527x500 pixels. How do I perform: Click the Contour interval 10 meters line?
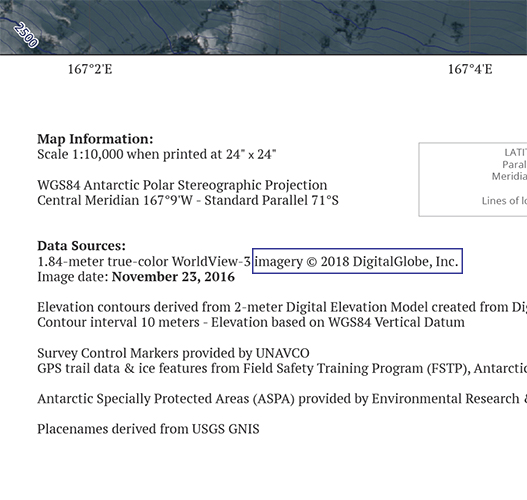(x=251, y=322)
